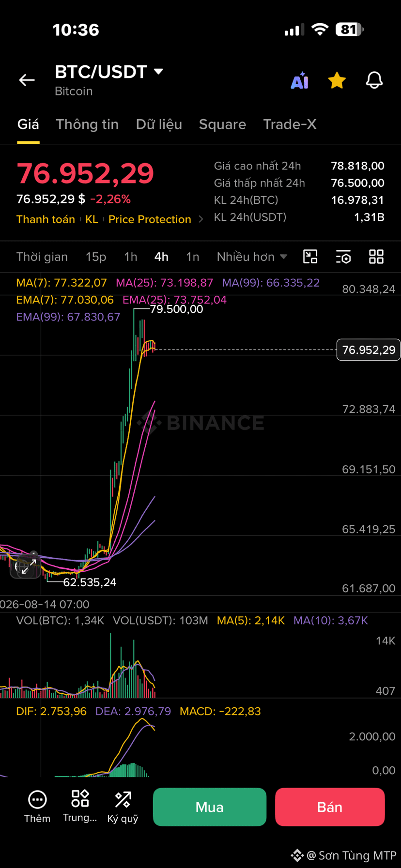Switch to the Thông tin tab

click(87, 124)
